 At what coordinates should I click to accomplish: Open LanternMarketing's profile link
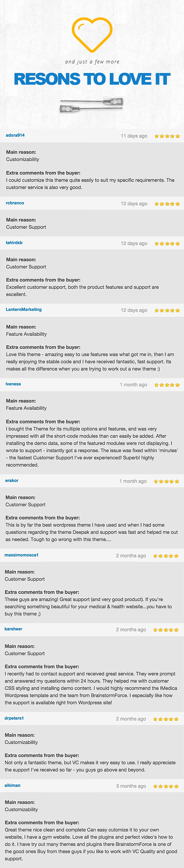coord(24,309)
